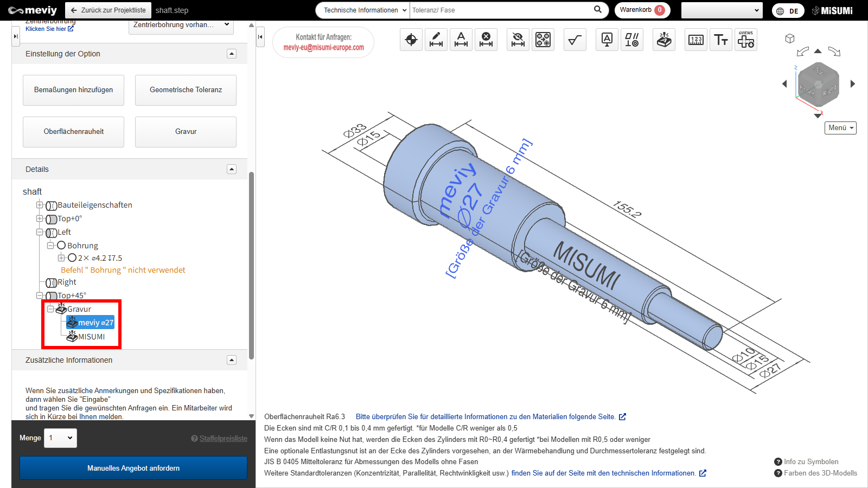
Task: Rotate view with right arrow of view cube
Action: 852,84
